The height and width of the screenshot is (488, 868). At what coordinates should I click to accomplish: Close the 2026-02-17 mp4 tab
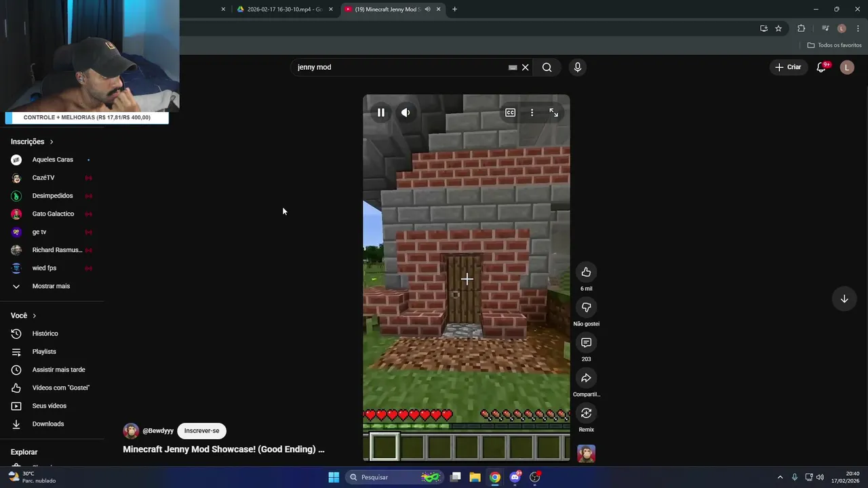pos(331,9)
